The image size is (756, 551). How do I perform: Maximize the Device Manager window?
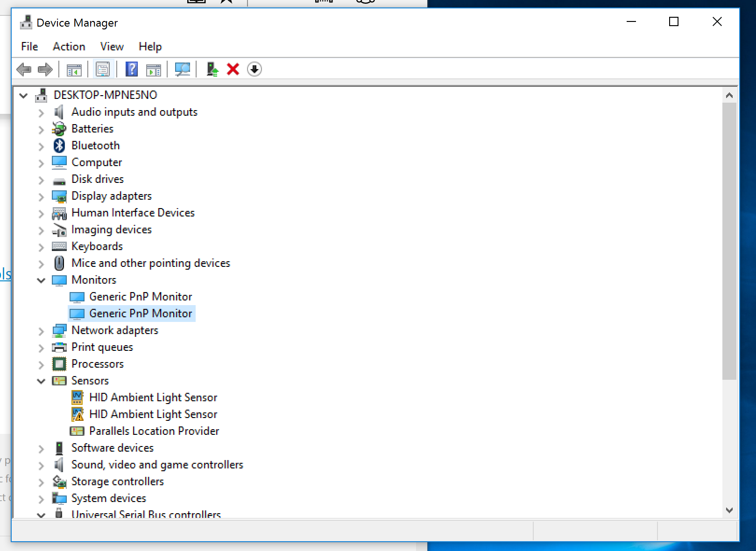tap(674, 21)
